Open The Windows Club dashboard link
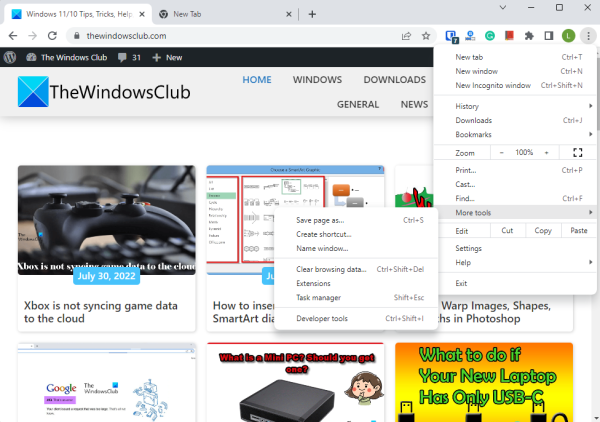 tap(67, 57)
